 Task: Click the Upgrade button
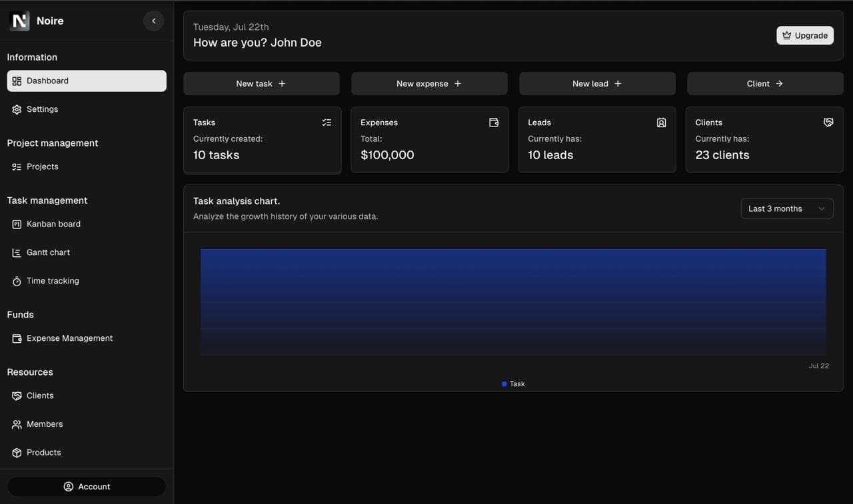tap(804, 35)
